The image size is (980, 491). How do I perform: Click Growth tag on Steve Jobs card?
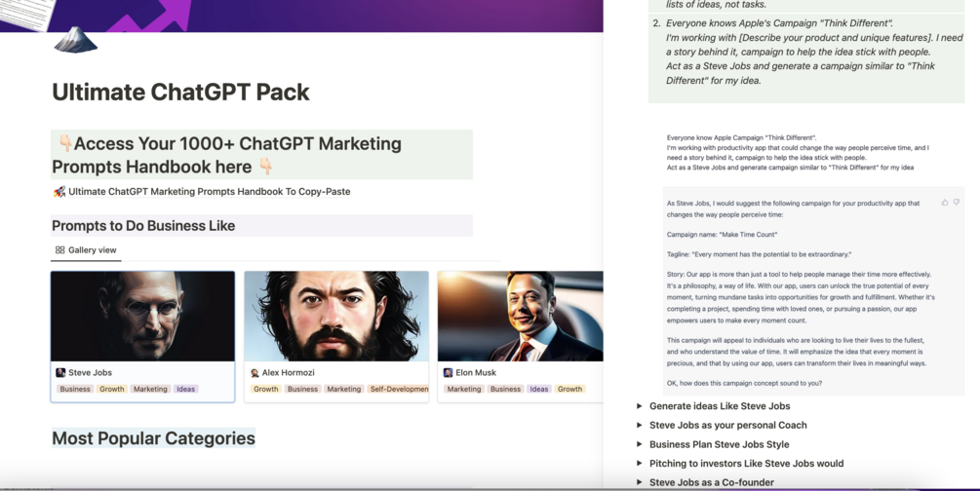pos(112,389)
